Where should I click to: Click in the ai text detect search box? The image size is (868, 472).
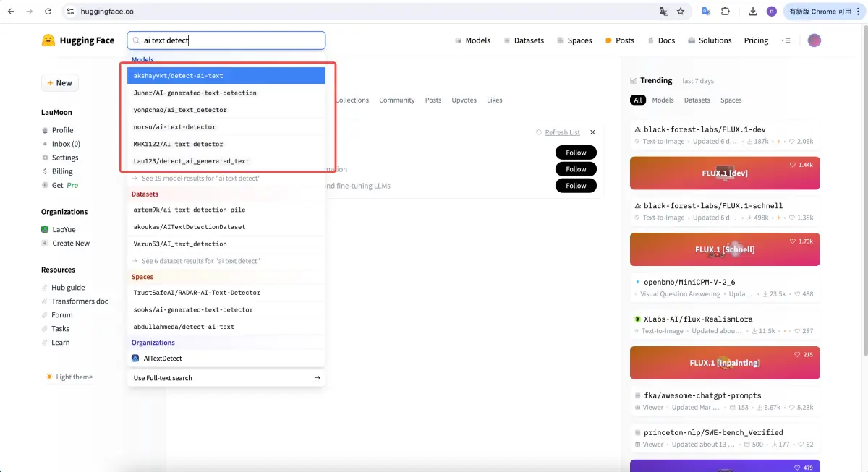coord(226,40)
